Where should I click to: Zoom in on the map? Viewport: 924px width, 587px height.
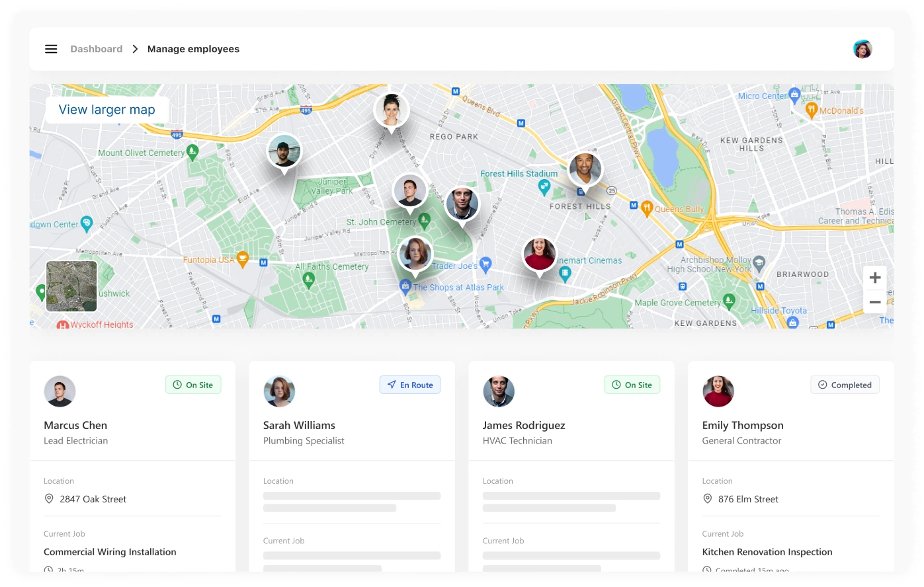pos(874,278)
